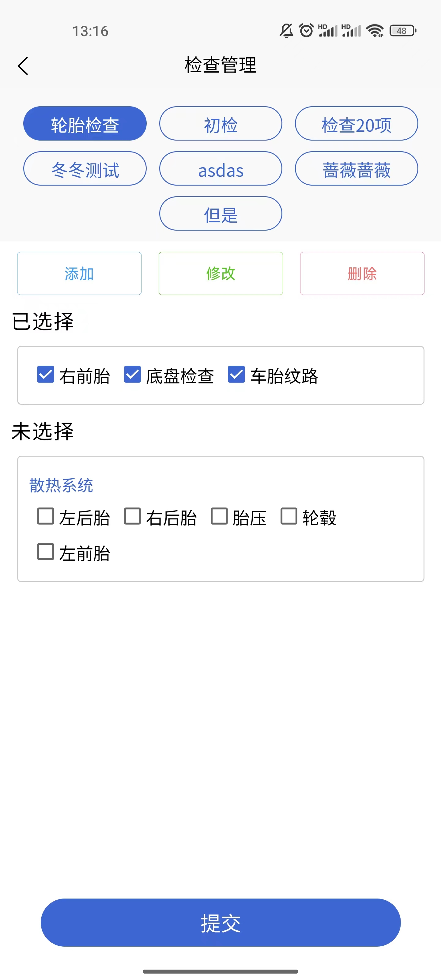
Task: Tap the alarm clock status icon
Action: tap(306, 30)
